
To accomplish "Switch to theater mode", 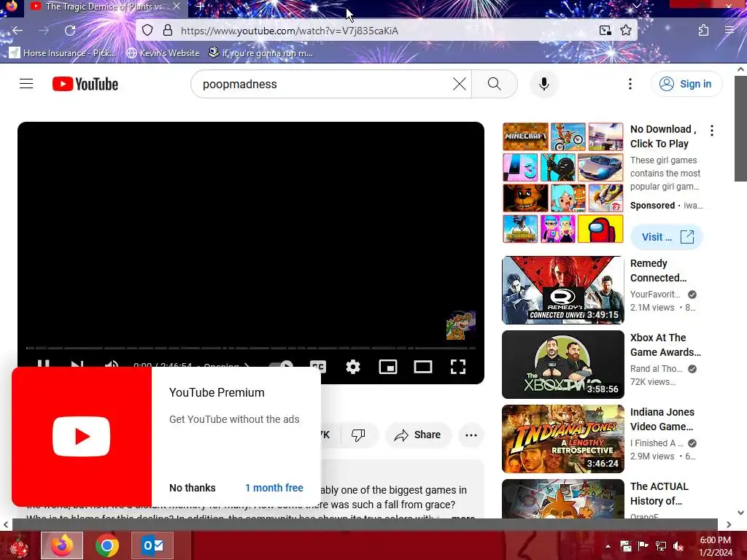I will point(422,367).
